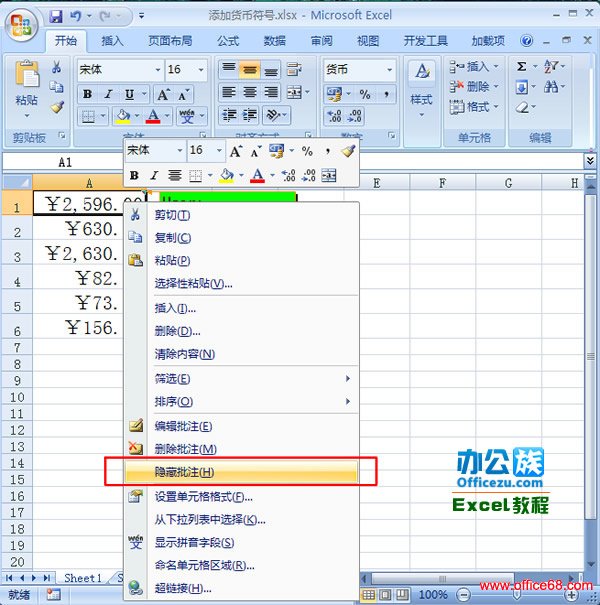This screenshot has height=605, width=600.
Task: Switch to 公式 ribbon tab
Action: [228, 41]
